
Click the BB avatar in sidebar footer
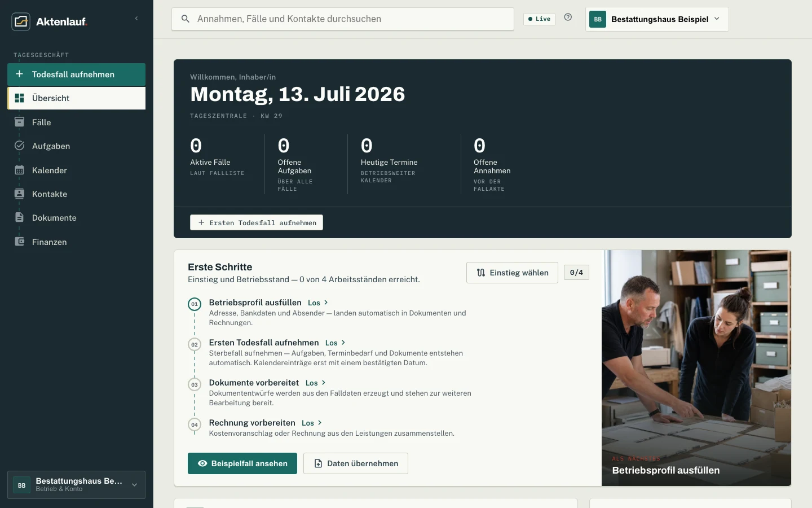tap(21, 485)
